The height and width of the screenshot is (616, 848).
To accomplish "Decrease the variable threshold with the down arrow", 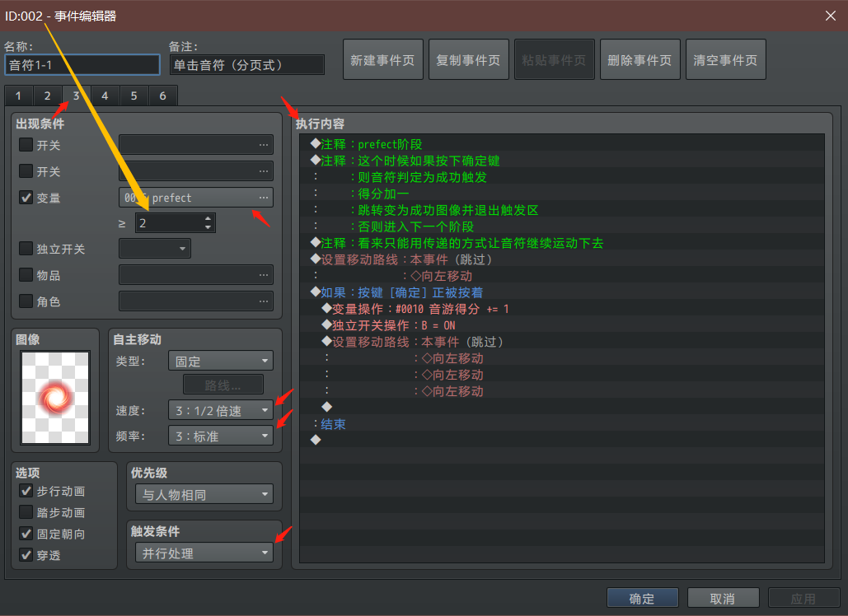I will point(208,227).
